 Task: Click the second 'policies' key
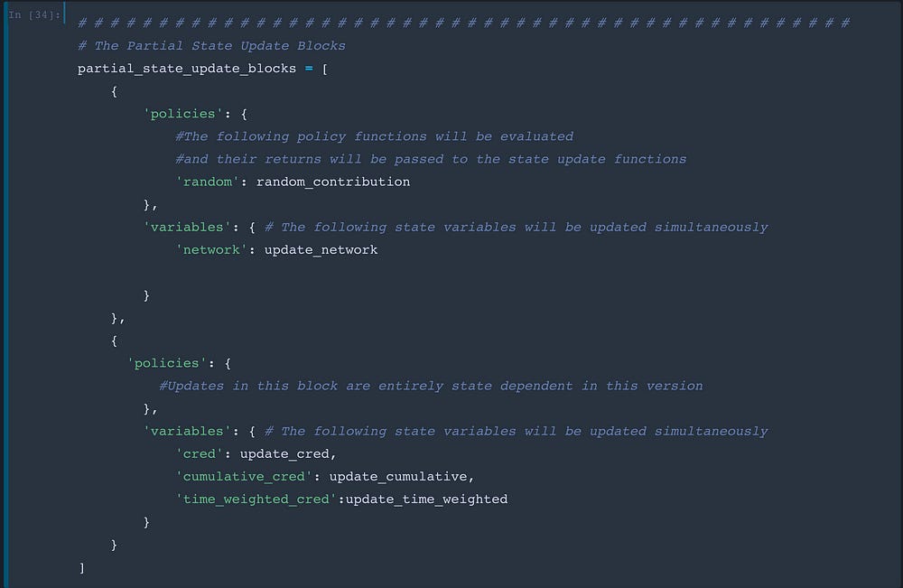166,363
